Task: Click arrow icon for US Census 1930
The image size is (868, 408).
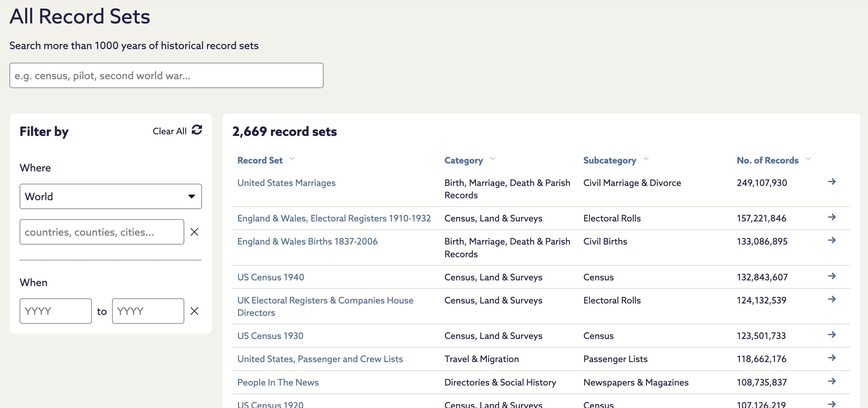Action: [x=832, y=335]
